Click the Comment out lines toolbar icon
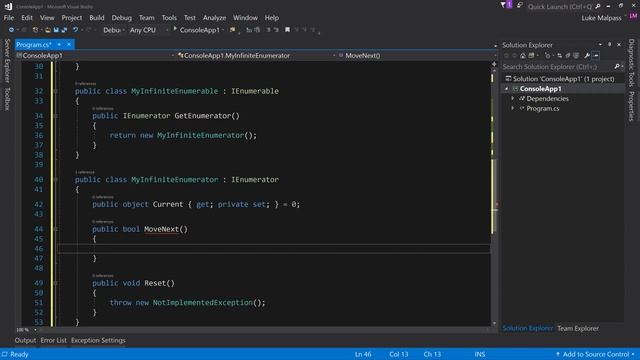Viewport: 640px width, 360px height. click(x=269, y=30)
